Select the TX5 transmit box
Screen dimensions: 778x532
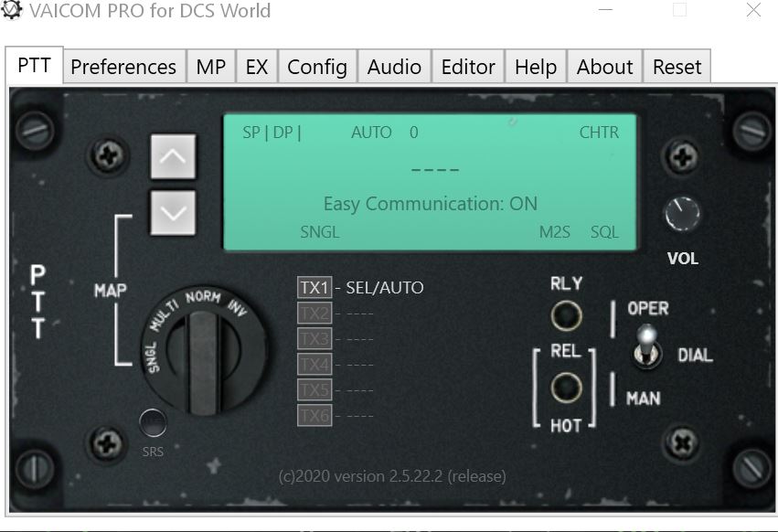click(314, 389)
